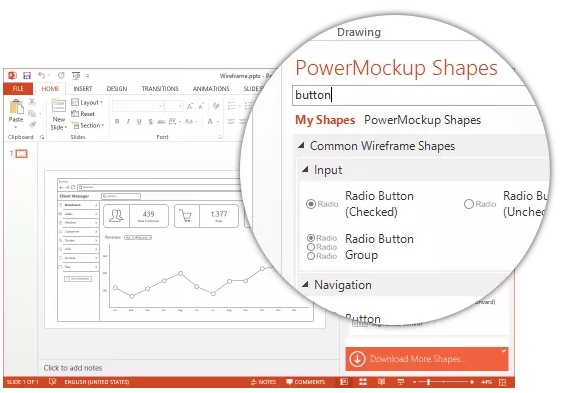Click Download More Shapes button
Screen dimensions: 574x393
[x=426, y=359]
